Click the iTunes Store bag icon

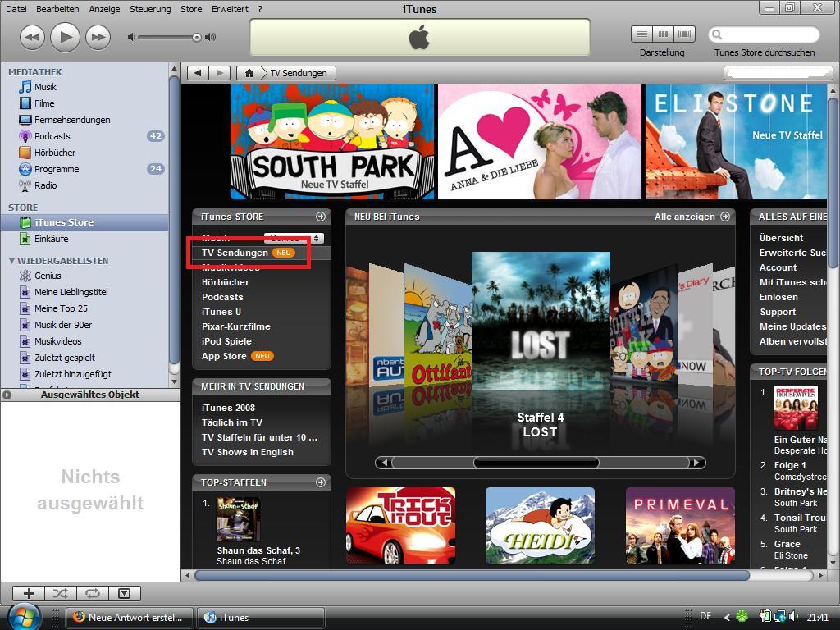pyautogui.click(x=25, y=222)
